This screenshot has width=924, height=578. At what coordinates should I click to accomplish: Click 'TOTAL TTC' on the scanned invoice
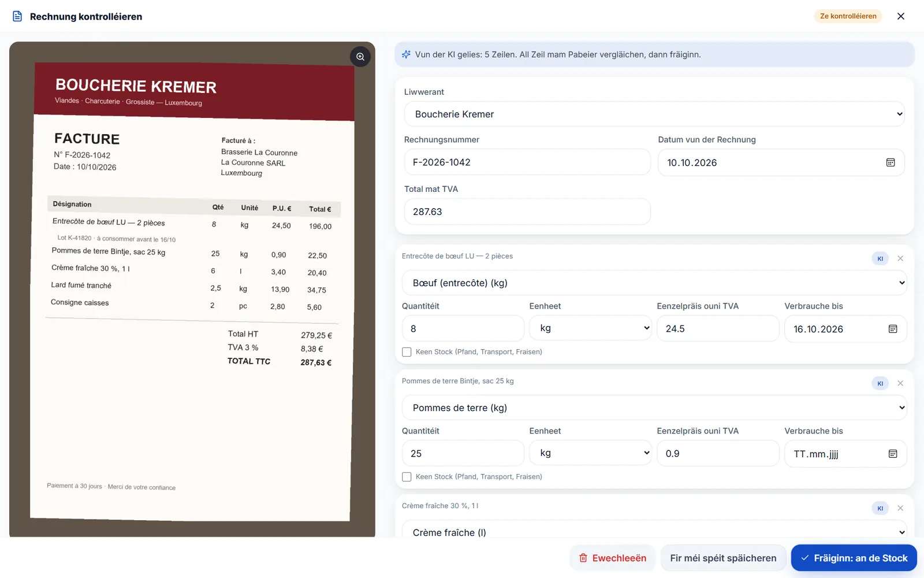click(249, 361)
